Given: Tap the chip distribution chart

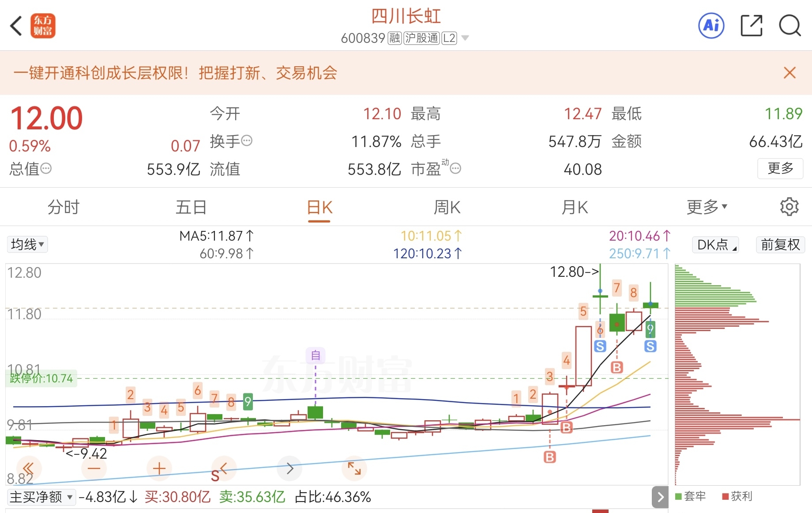Looking at the screenshot, I should coord(737,374).
